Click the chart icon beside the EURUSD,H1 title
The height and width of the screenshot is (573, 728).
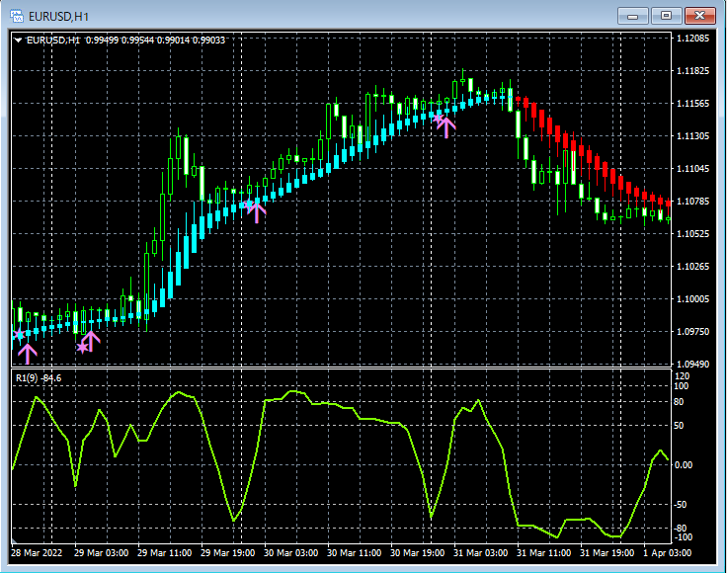pos(17,16)
